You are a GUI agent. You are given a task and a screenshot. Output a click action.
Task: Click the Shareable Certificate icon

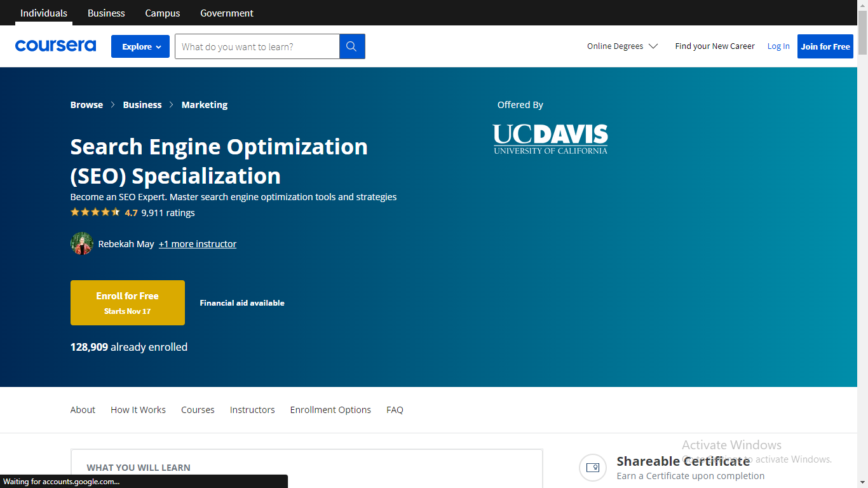click(x=593, y=468)
